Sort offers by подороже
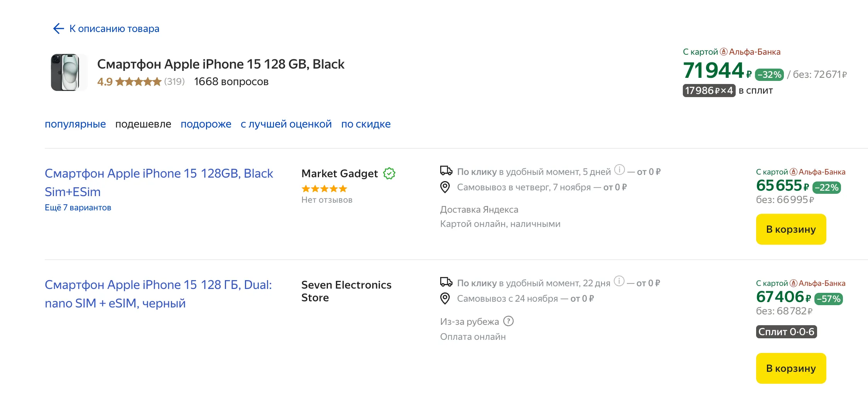 coord(206,124)
